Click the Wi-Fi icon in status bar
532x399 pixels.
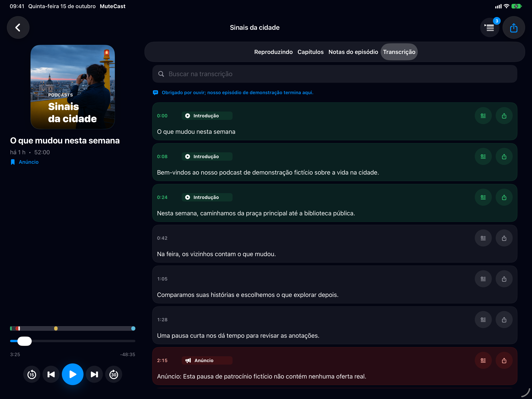pos(506,6)
